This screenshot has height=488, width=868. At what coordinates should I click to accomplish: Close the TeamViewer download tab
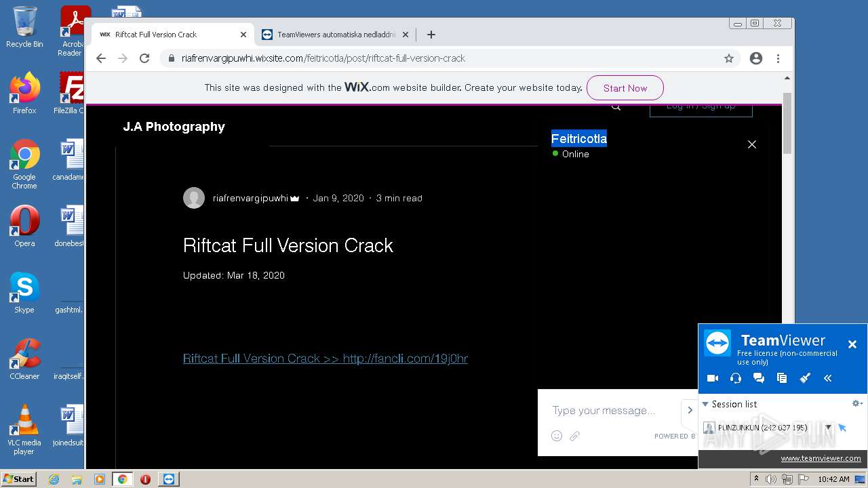coord(406,35)
